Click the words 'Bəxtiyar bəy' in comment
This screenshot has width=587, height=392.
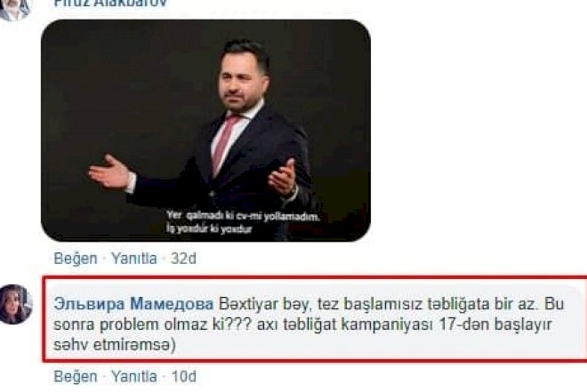(265, 304)
